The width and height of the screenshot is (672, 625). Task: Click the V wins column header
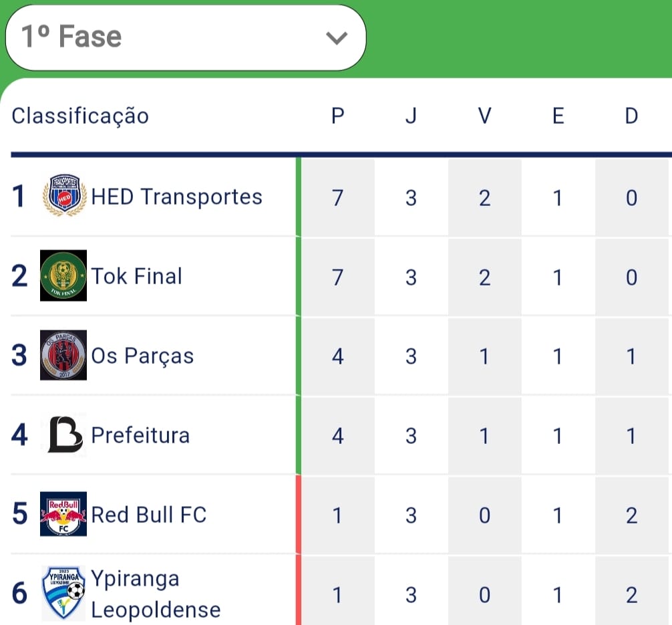[x=484, y=115]
